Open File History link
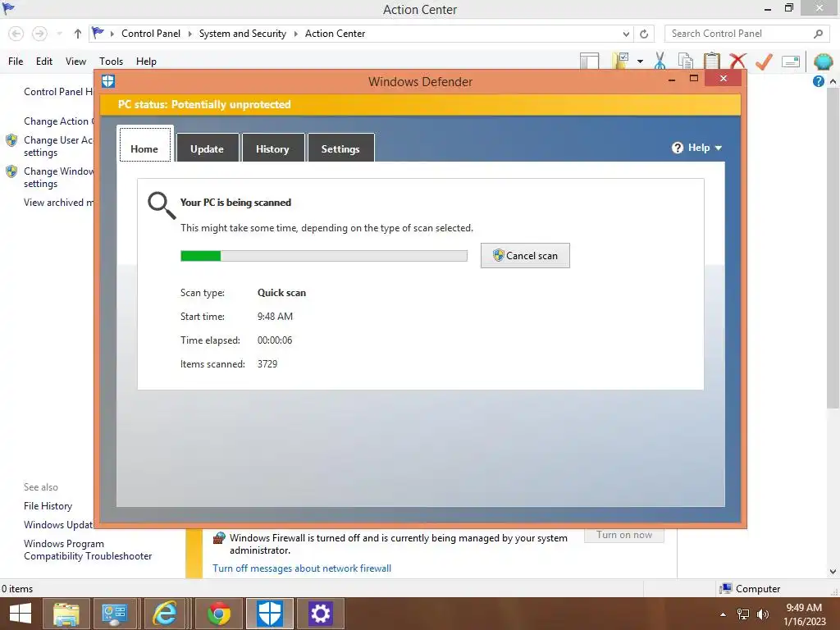This screenshot has width=840, height=630. point(48,506)
